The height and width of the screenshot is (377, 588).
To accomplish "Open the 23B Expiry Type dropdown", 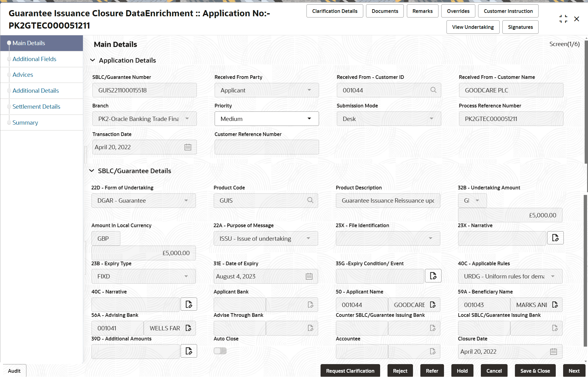I will click(186, 276).
